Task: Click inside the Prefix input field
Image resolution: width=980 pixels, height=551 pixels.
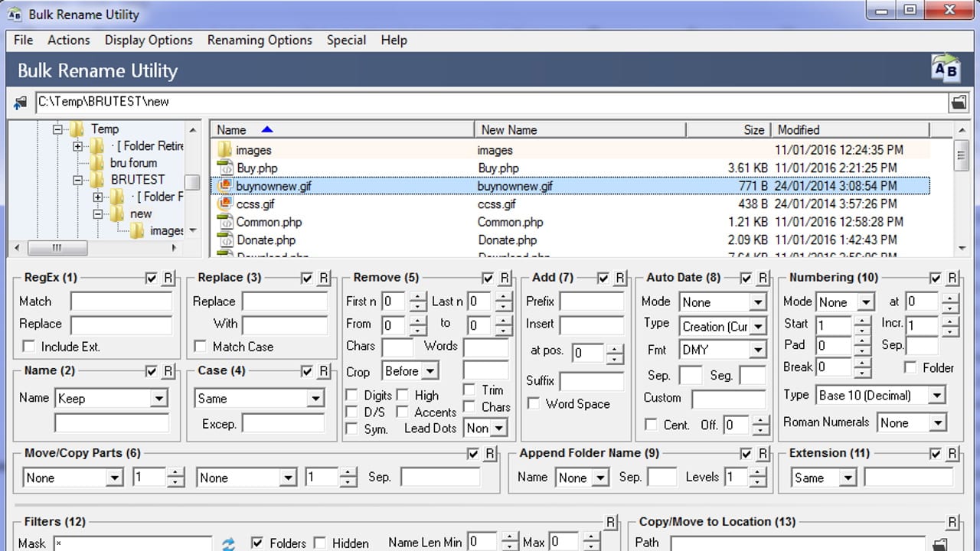Action: 593,302
